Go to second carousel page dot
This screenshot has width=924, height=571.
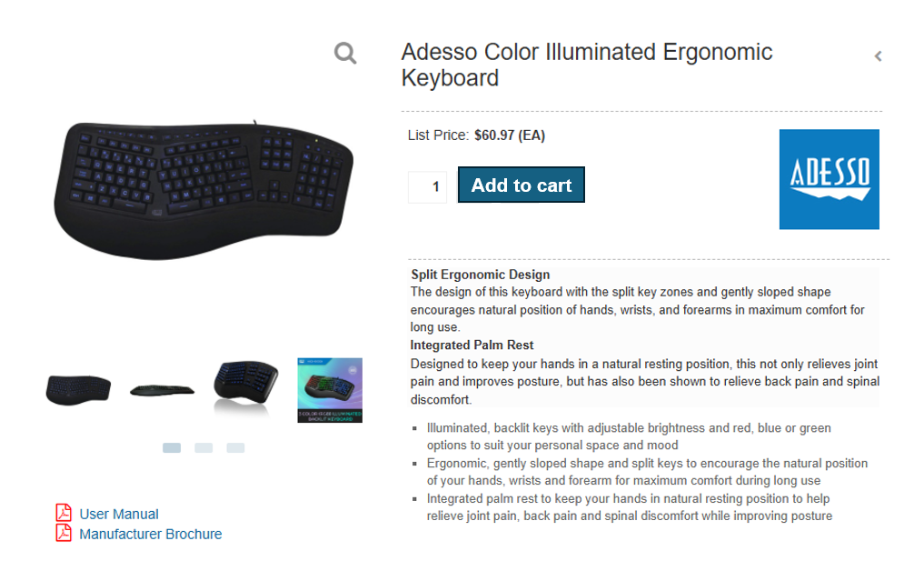(x=204, y=447)
